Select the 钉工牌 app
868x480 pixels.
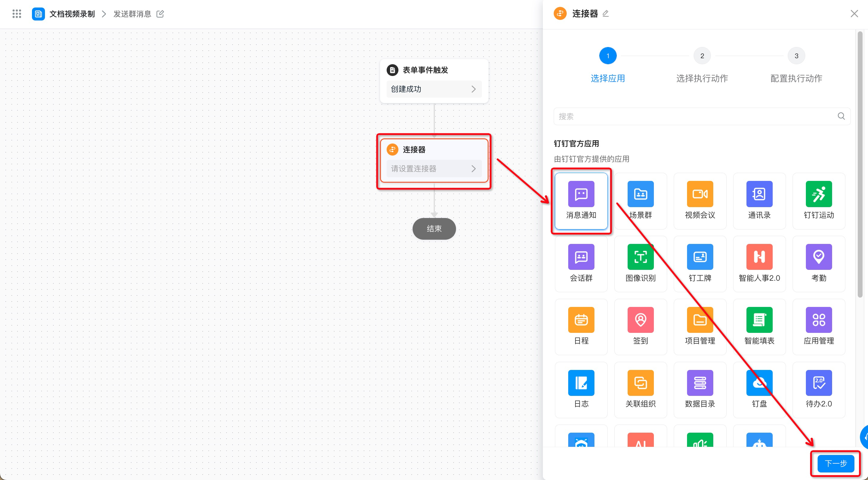pos(700,264)
